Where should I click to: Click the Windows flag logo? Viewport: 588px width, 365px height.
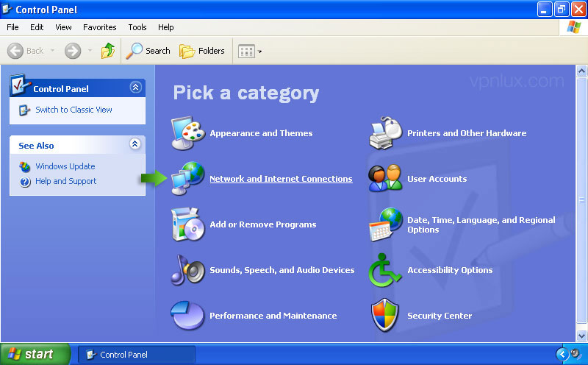click(x=574, y=27)
